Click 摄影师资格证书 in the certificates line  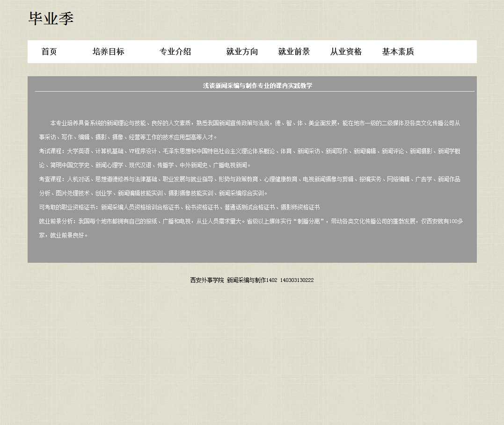[300, 208]
